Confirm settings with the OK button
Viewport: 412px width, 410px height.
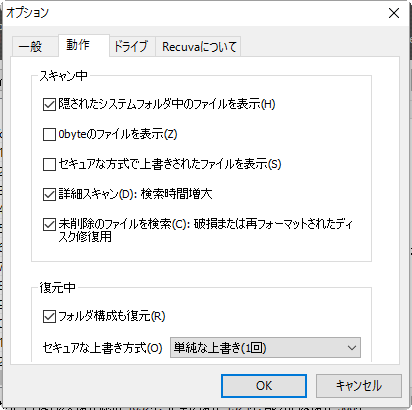(264, 386)
